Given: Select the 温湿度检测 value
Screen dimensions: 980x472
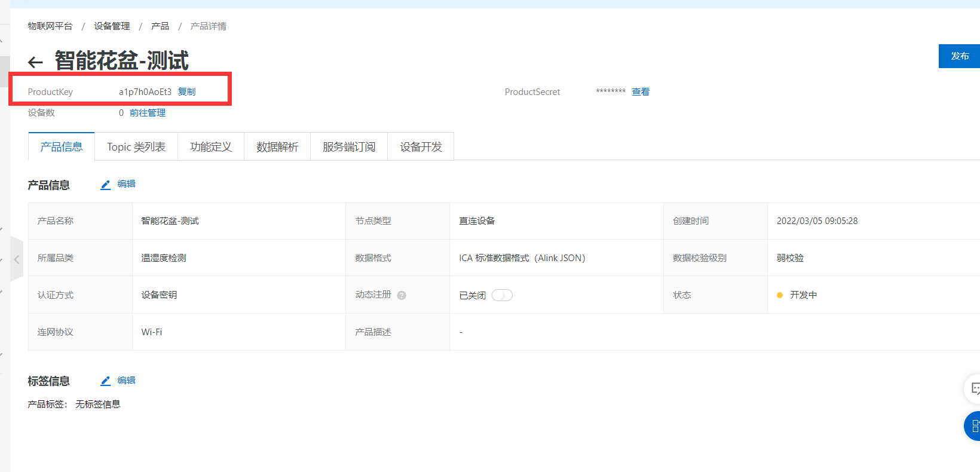Looking at the screenshot, I should point(164,258).
